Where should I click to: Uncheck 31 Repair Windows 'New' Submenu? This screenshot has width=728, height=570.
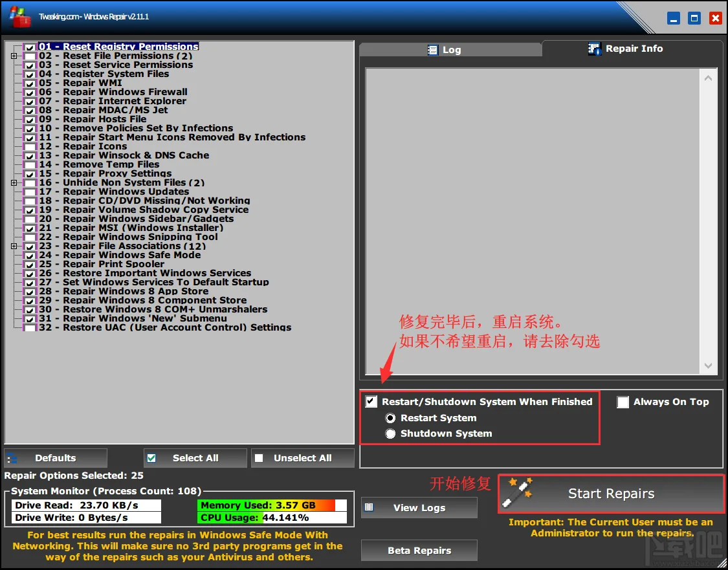30,318
